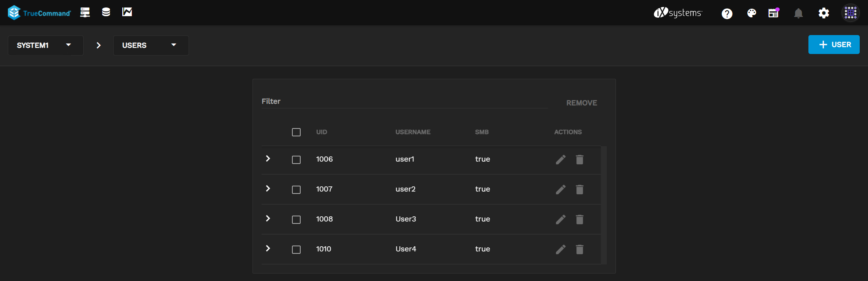Click the add USER button

[x=834, y=45]
